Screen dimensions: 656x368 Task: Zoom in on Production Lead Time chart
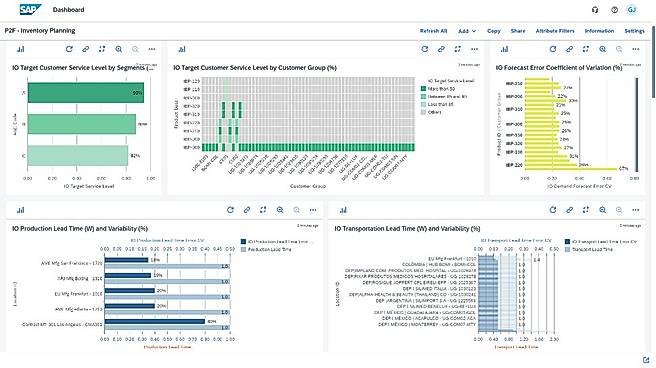coord(280,210)
